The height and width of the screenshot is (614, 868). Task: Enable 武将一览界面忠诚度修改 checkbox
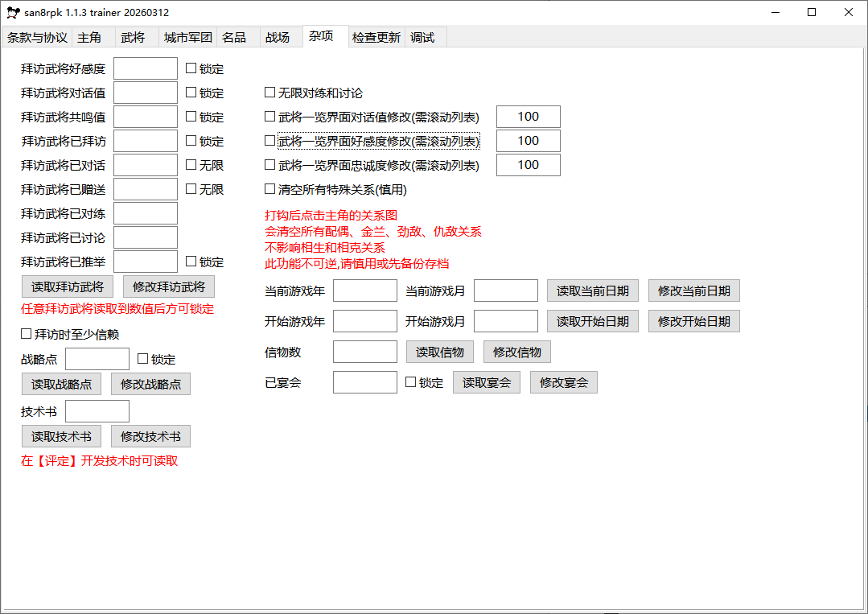pyautogui.click(x=270, y=165)
